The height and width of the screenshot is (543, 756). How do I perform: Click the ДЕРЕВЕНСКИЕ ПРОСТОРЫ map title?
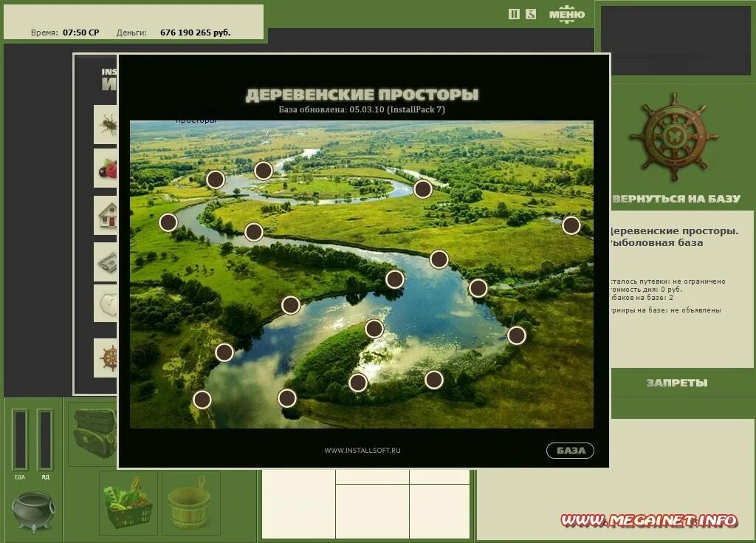point(362,95)
